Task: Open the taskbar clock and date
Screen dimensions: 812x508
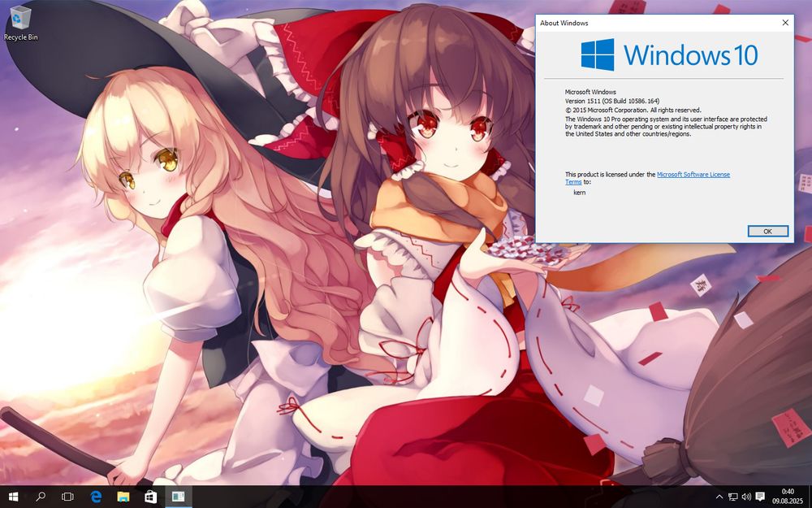Action: [787, 497]
